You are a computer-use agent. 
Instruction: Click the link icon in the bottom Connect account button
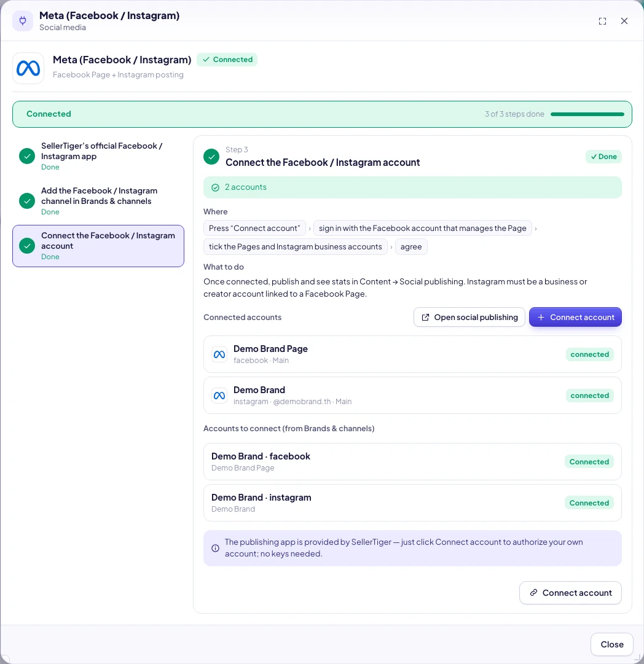pyautogui.click(x=534, y=592)
